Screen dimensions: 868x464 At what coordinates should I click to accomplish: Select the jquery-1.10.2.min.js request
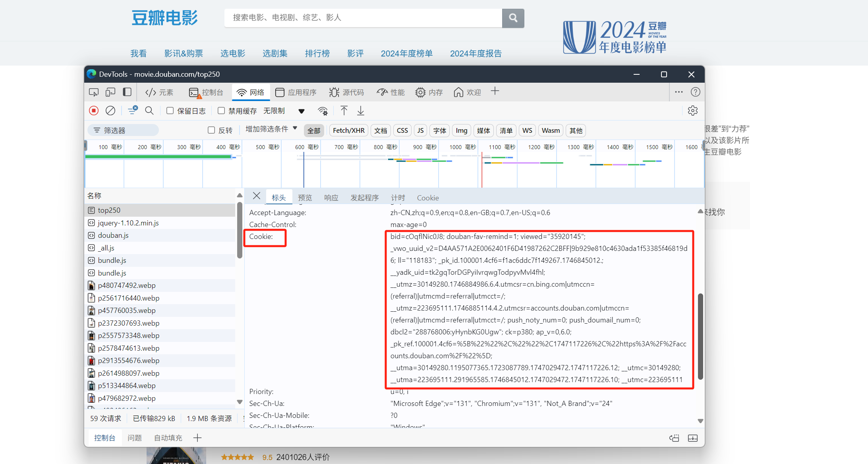(x=128, y=223)
